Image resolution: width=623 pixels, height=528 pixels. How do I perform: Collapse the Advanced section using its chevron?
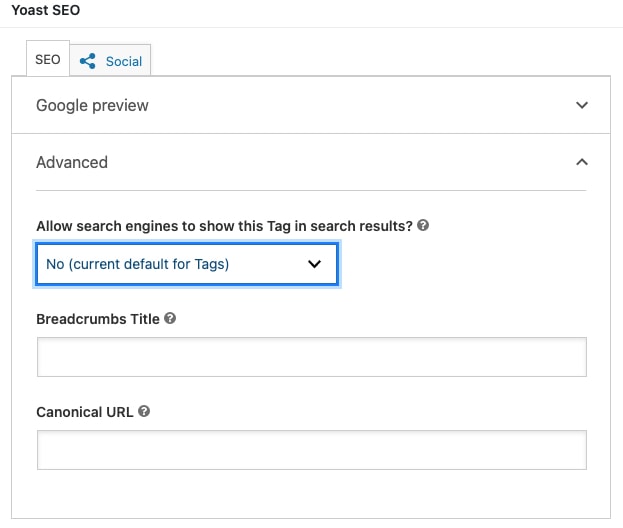pos(582,162)
